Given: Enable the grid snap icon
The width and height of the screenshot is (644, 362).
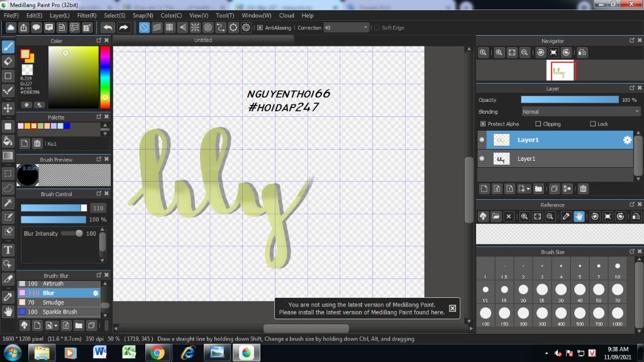Looking at the screenshot, I should tap(170, 28).
